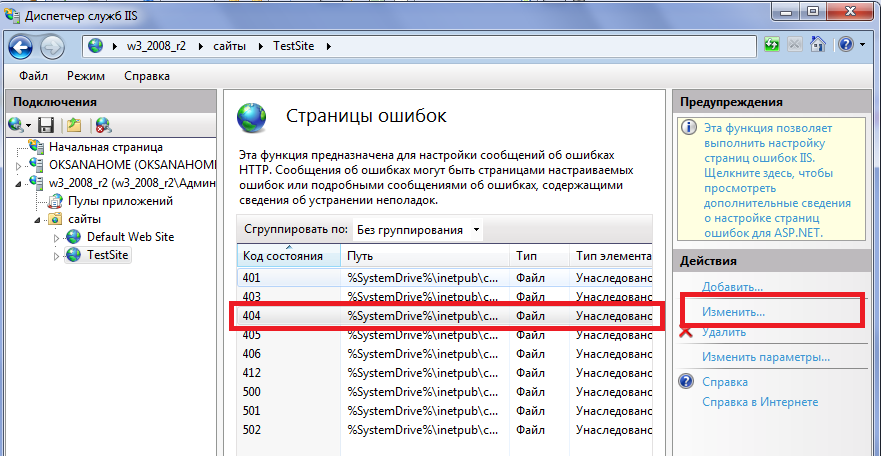The width and height of the screenshot is (881, 457).
Task: Open the Без группирования grouping dropdown
Action: pos(417,229)
